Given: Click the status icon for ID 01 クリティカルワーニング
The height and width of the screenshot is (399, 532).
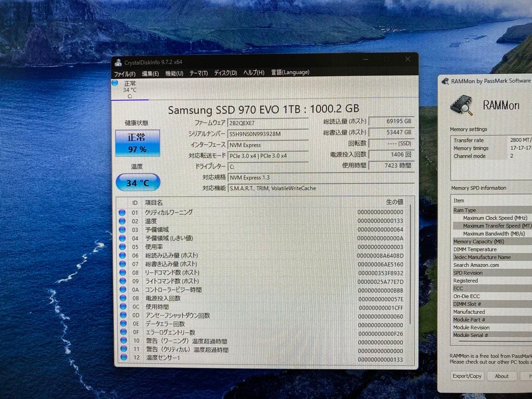Looking at the screenshot, I should coord(122,213).
